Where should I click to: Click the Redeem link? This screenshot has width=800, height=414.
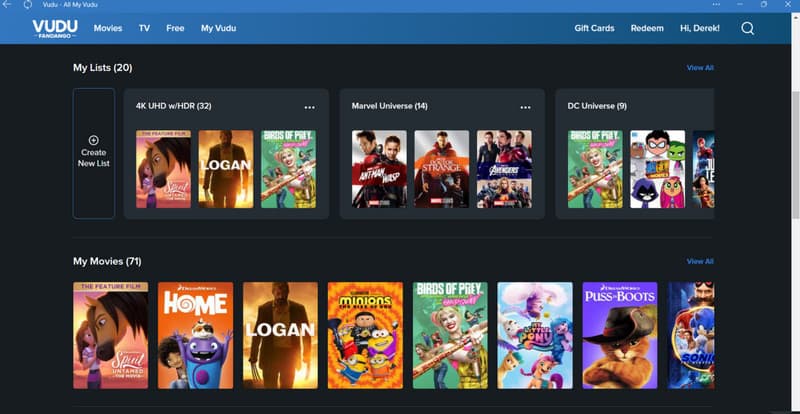647,28
